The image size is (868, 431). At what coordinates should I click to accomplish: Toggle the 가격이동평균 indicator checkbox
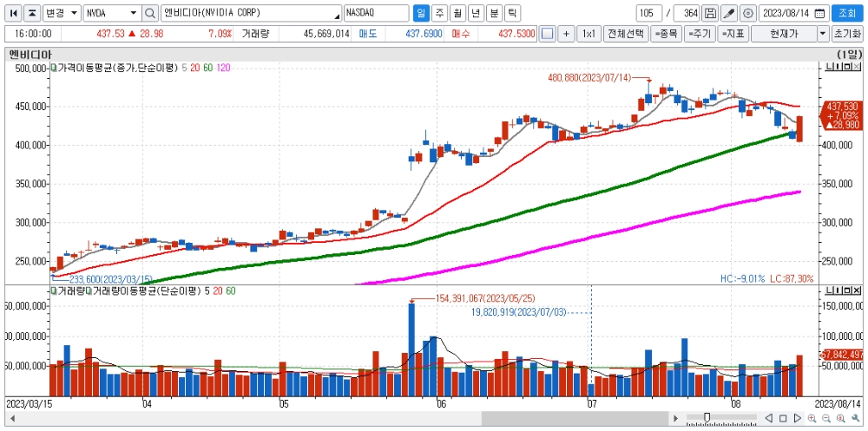pos(53,68)
